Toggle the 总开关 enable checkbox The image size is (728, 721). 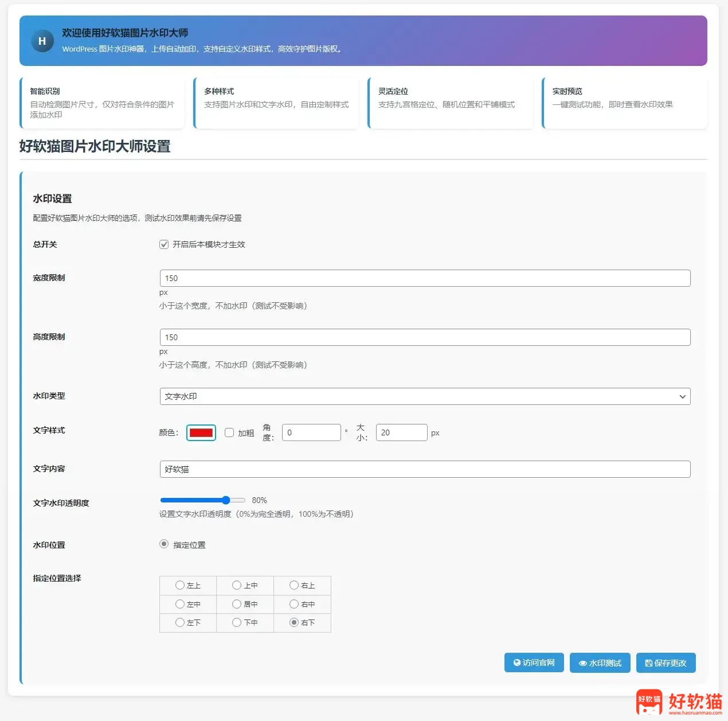tap(164, 244)
